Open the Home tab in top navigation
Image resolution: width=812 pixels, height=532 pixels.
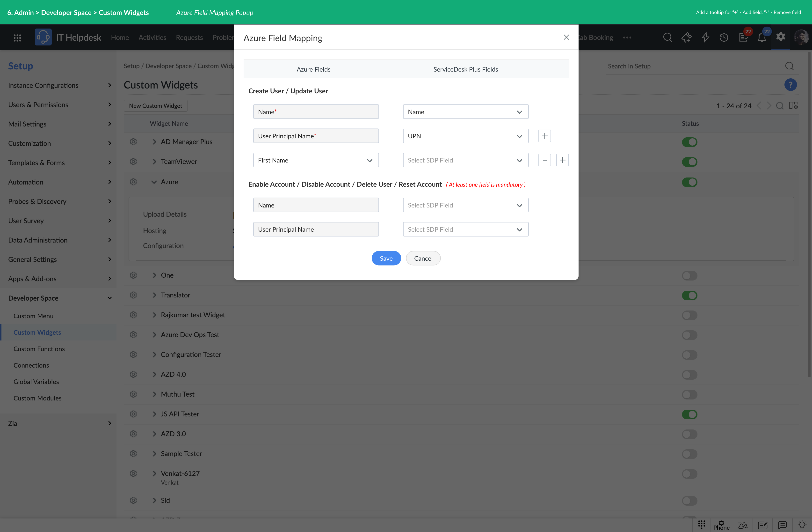tap(120, 37)
